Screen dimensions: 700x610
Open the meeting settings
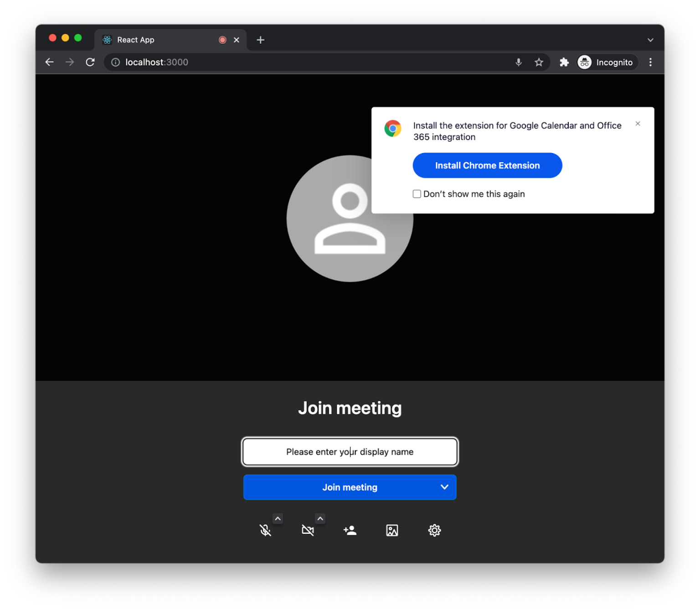coord(434,530)
